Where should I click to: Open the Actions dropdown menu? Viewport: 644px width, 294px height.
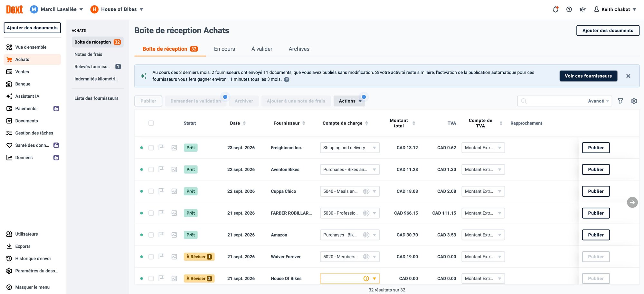(350, 101)
